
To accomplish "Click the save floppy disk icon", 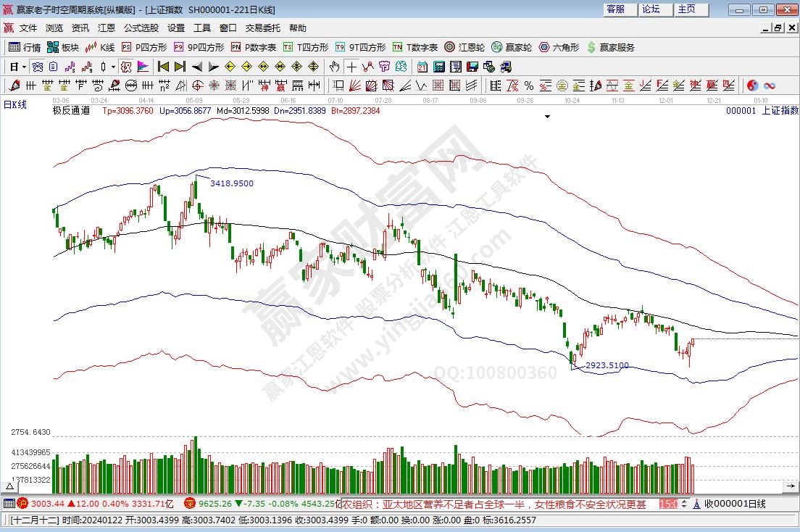I will click(x=472, y=67).
